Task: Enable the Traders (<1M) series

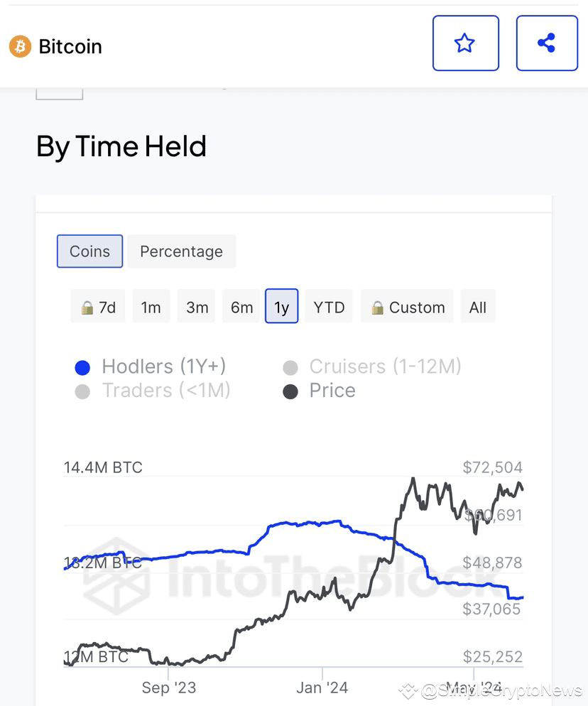Action: coord(166,391)
